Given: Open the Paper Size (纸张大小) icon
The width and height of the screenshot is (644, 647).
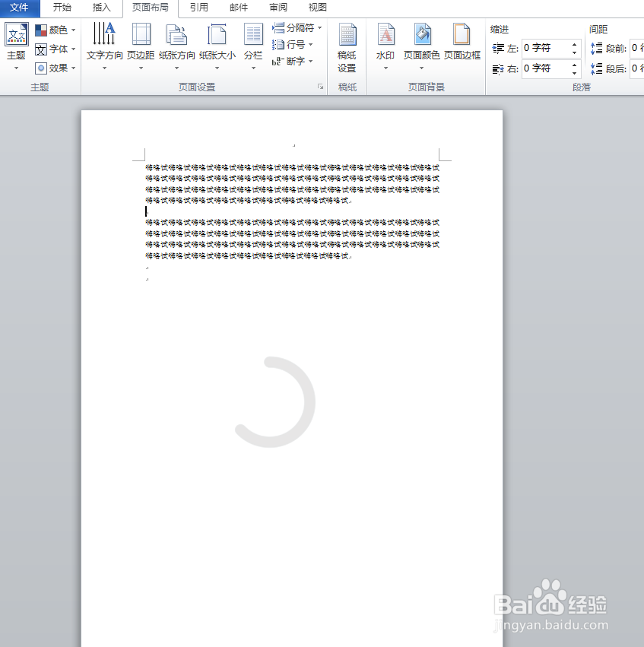Looking at the screenshot, I should (217, 34).
